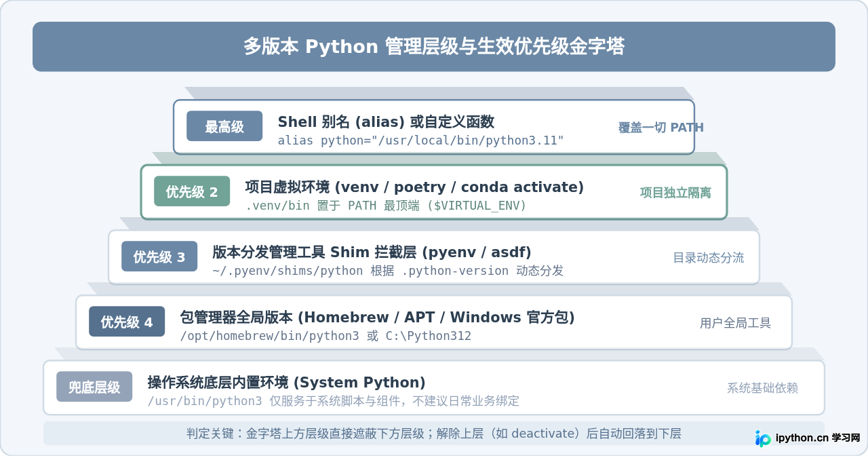Click the 覆盖一切 PATH label
Screen dimensions: 868x456
[660, 127]
